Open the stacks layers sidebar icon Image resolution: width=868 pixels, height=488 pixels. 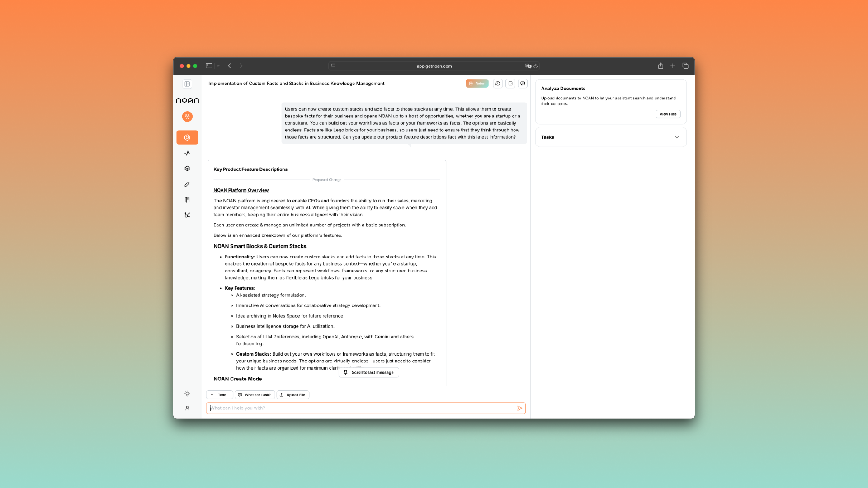click(187, 169)
